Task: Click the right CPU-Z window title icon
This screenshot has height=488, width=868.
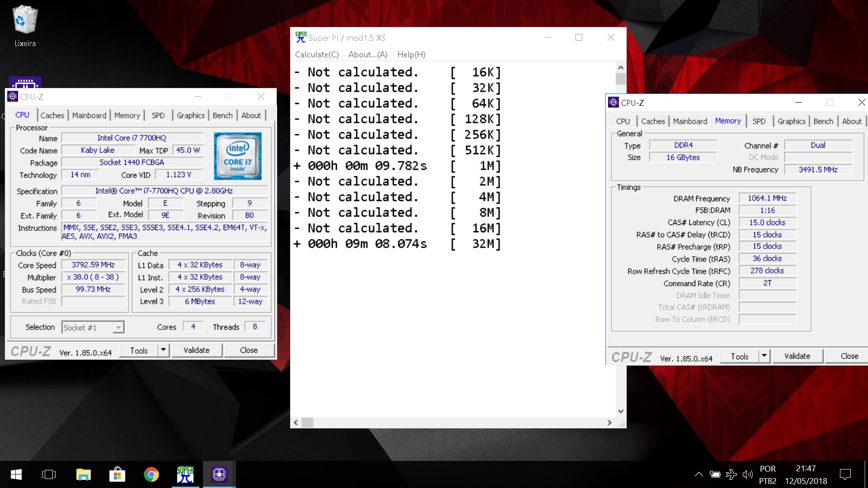Action: [613, 103]
